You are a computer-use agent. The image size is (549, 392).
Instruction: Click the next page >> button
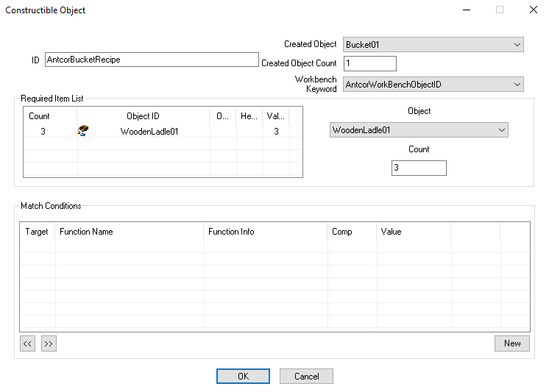pos(49,343)
